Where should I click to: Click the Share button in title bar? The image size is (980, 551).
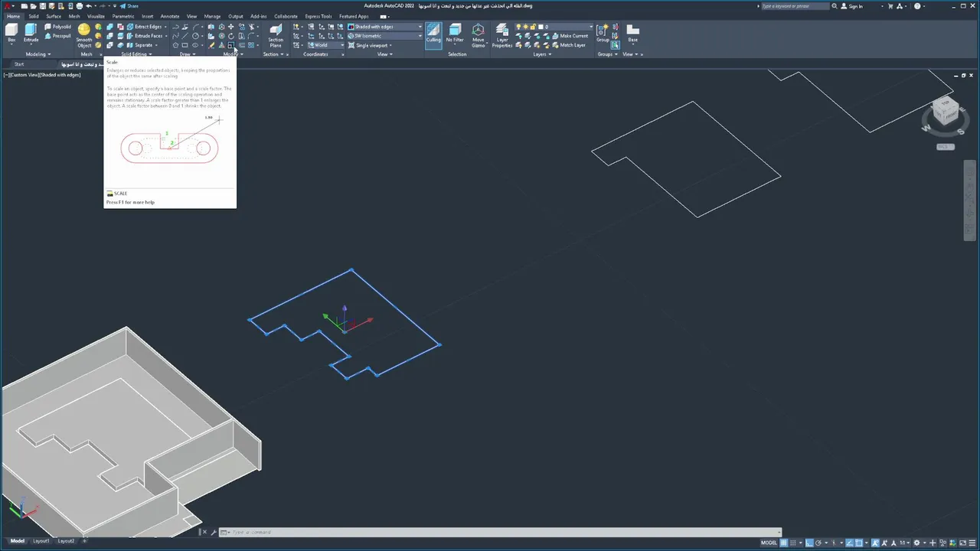pos(129,6)
